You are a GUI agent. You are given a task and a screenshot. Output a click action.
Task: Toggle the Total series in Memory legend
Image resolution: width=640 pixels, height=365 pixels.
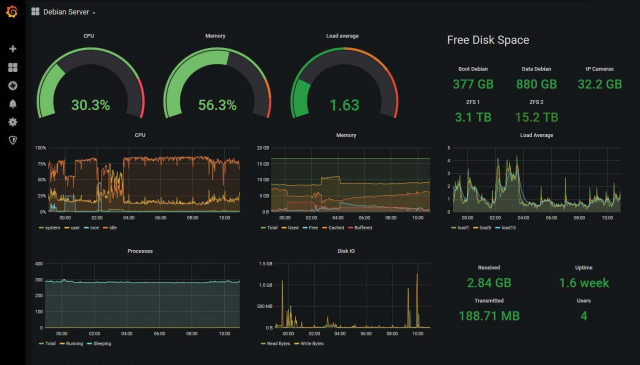[269, 228]
